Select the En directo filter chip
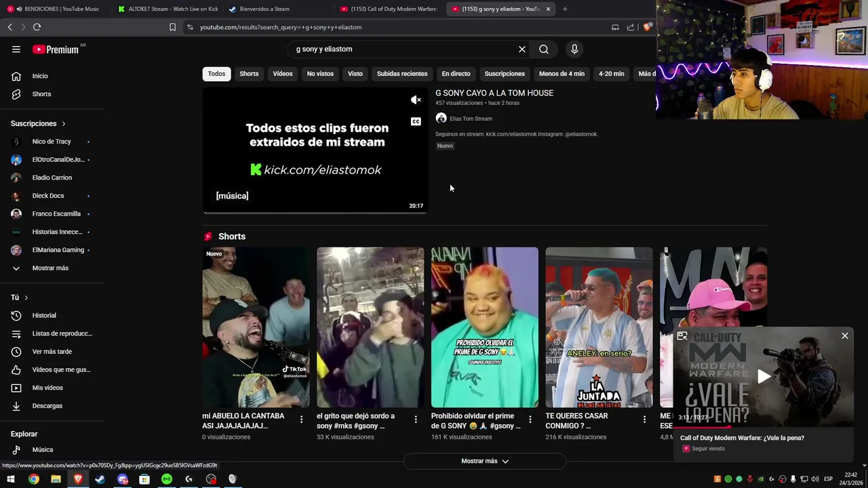The image size is (868, 488). click(456, 74)
